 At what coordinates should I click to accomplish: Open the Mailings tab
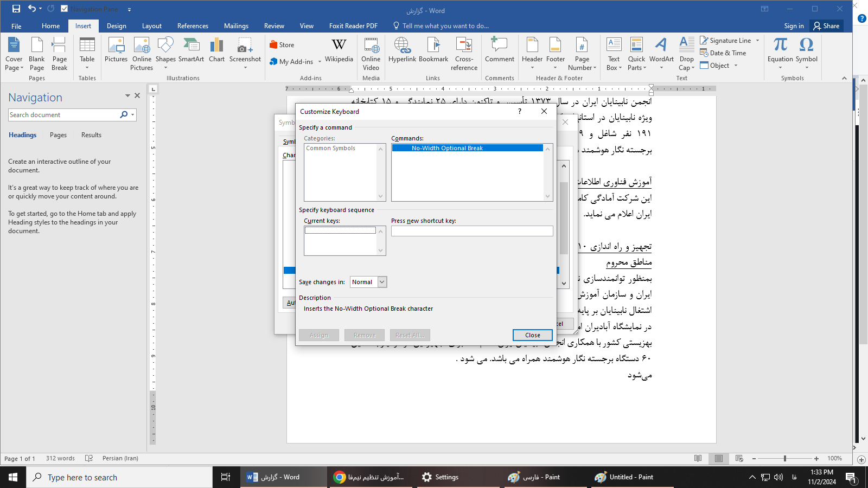(x=236, y=26)
